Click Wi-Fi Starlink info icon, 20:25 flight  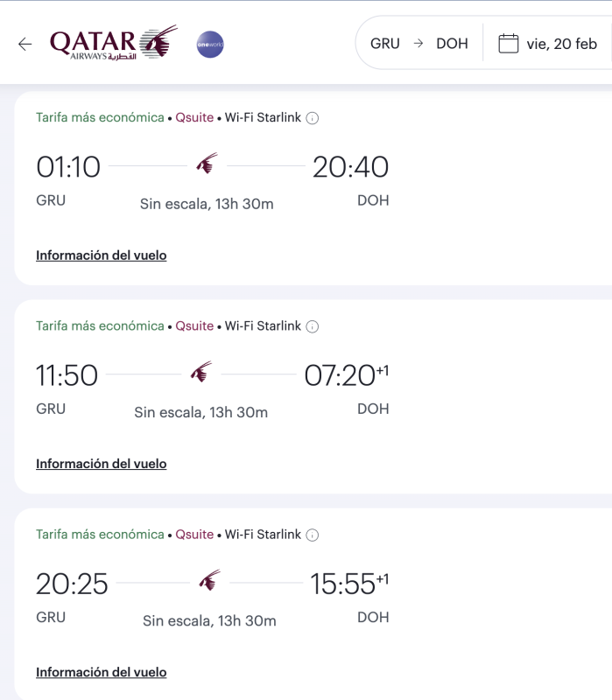313,535
